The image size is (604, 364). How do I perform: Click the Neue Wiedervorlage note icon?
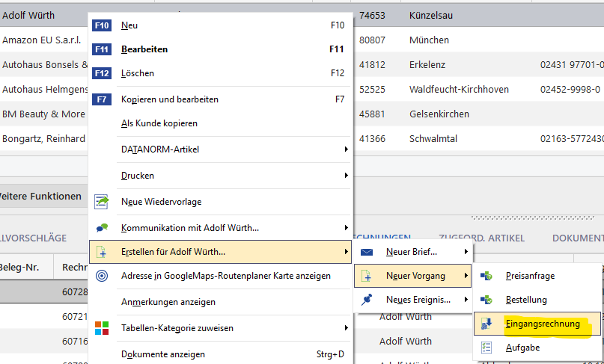[x=102, y=202]
